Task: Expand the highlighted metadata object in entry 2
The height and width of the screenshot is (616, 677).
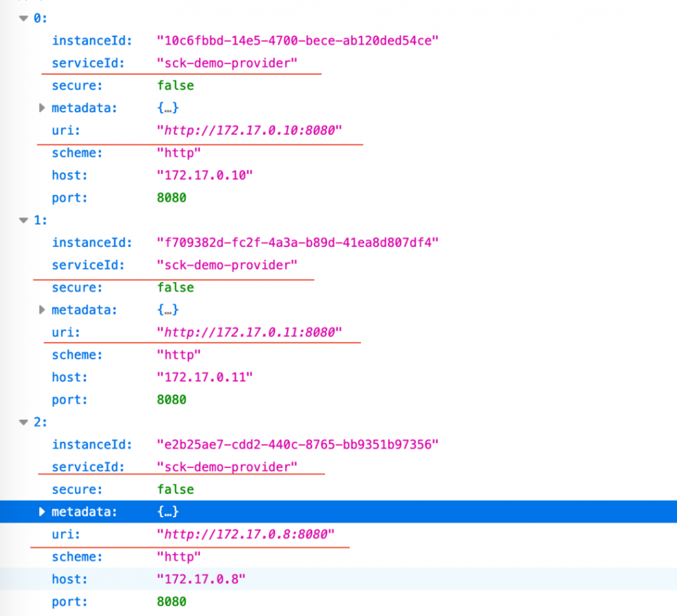Action: coord(42,512)
